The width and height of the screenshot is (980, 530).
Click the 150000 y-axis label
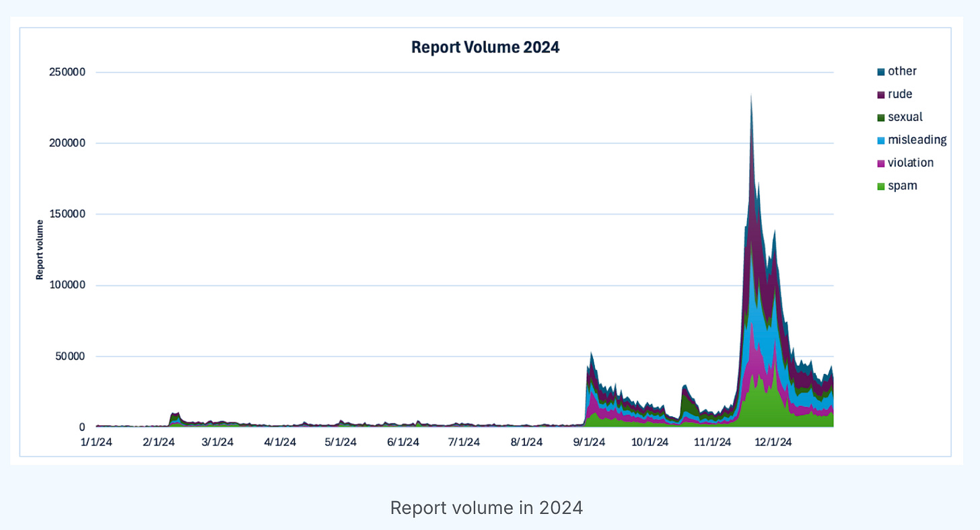tap(67, 214)
